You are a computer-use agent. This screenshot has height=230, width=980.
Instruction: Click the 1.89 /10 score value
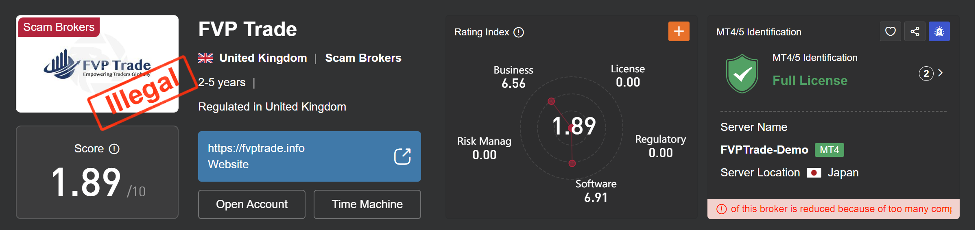[x=98, y=182]
